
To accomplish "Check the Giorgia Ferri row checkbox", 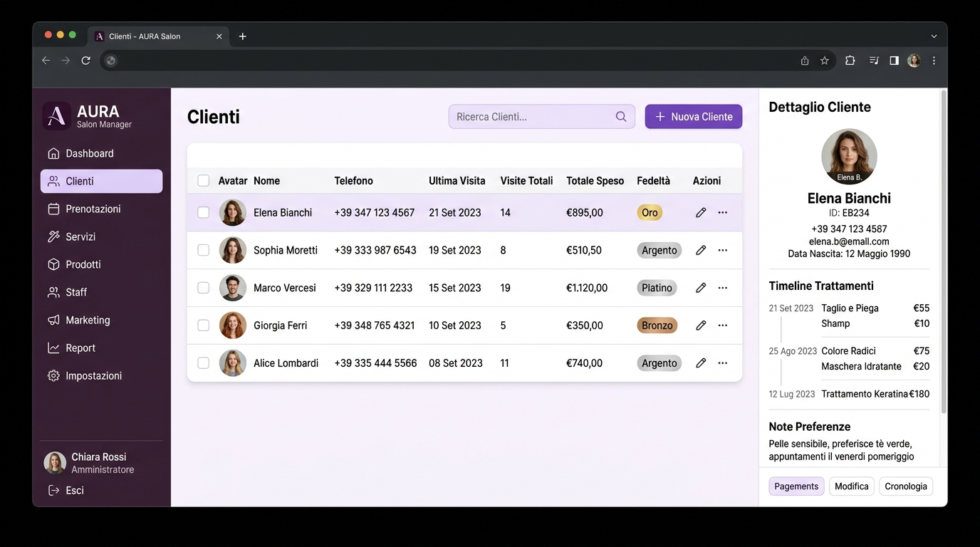I will pos(203,325).
